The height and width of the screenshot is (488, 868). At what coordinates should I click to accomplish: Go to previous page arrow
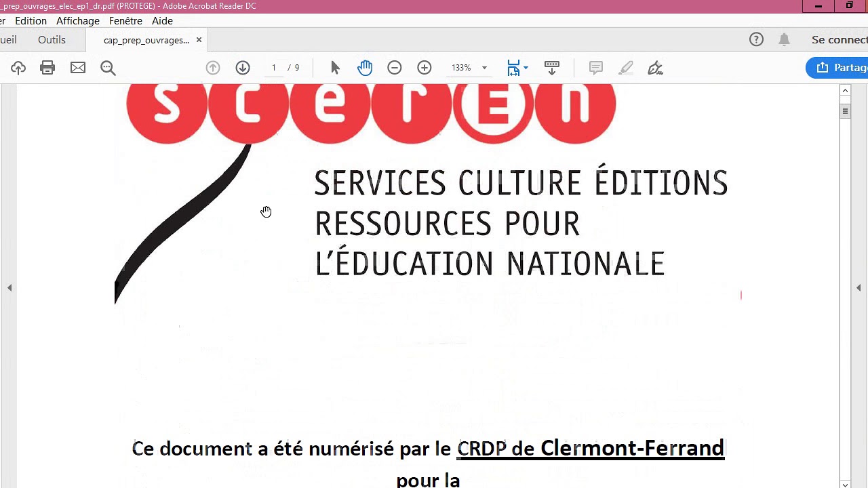pyautogui.click(x=213, y=68)
